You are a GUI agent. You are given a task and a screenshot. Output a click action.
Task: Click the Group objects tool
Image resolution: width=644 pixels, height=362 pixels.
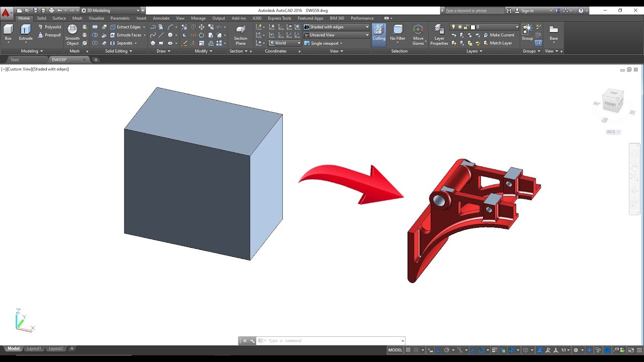(527, 32)
